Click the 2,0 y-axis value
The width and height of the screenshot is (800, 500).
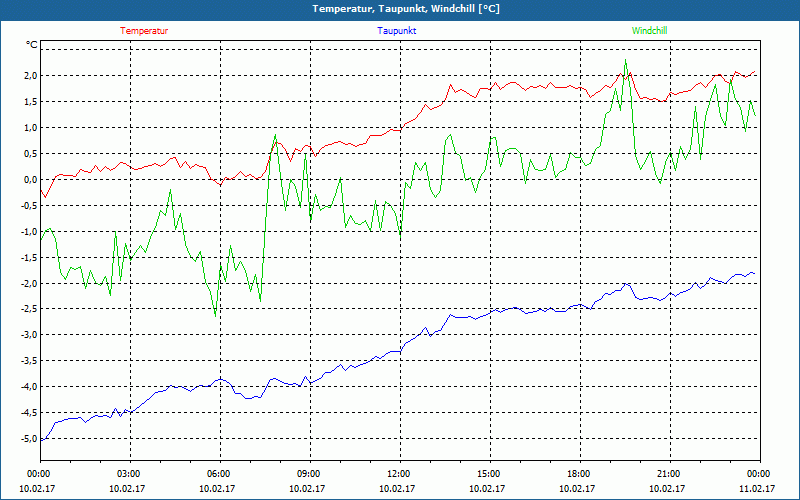(32, 76)
